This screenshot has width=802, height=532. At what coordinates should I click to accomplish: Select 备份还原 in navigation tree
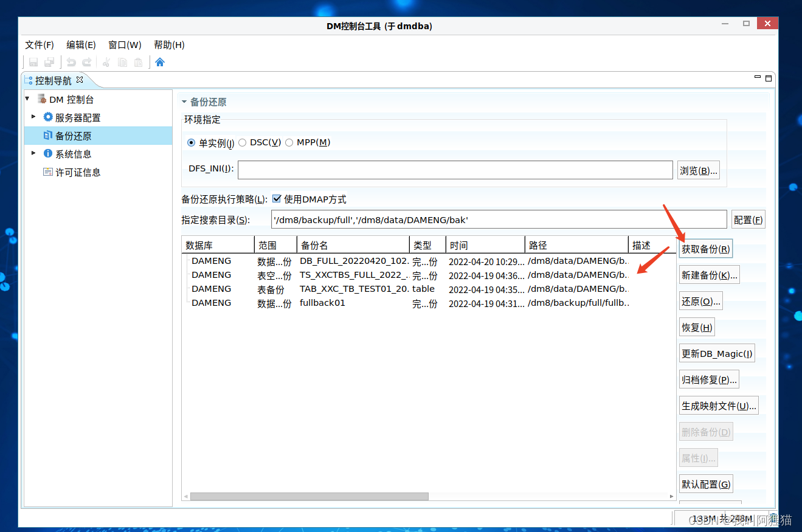(99, 136)
